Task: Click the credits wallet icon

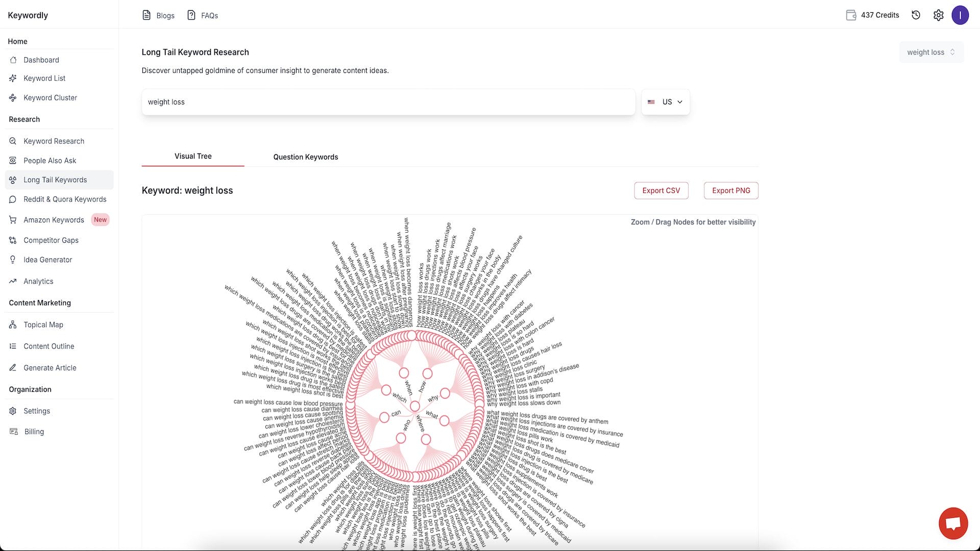Action: (x=851, y=15)
